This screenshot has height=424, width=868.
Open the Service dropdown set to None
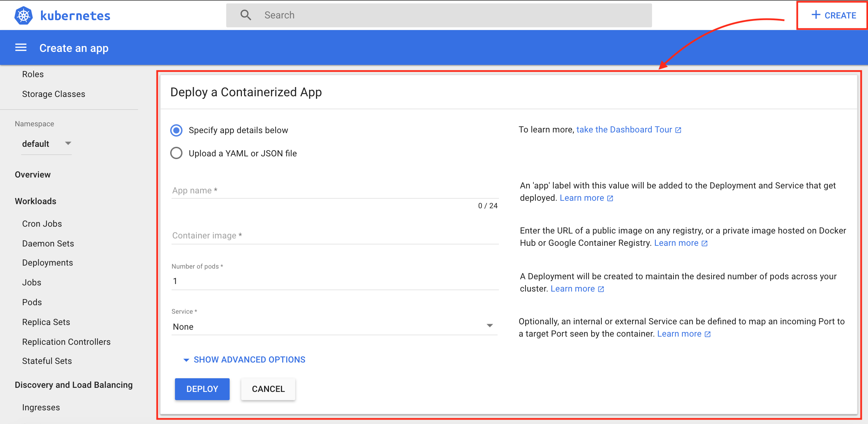click(x=334, y=327)
